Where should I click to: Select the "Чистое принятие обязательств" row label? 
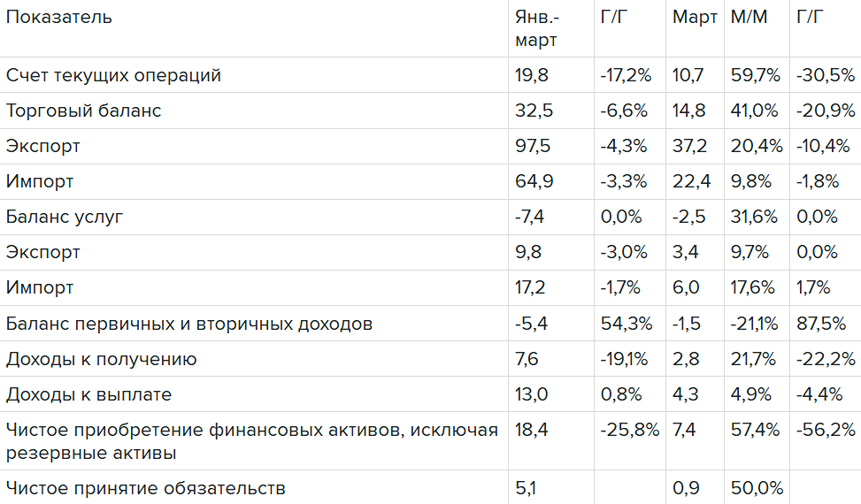(146, 487)
